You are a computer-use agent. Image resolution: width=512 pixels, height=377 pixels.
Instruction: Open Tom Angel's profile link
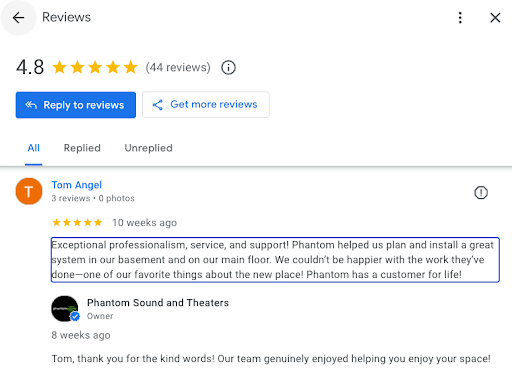pos(77,185)
